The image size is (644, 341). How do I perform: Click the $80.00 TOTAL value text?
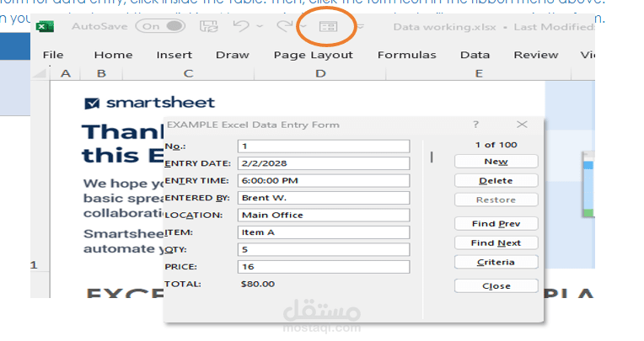[258, 284]
